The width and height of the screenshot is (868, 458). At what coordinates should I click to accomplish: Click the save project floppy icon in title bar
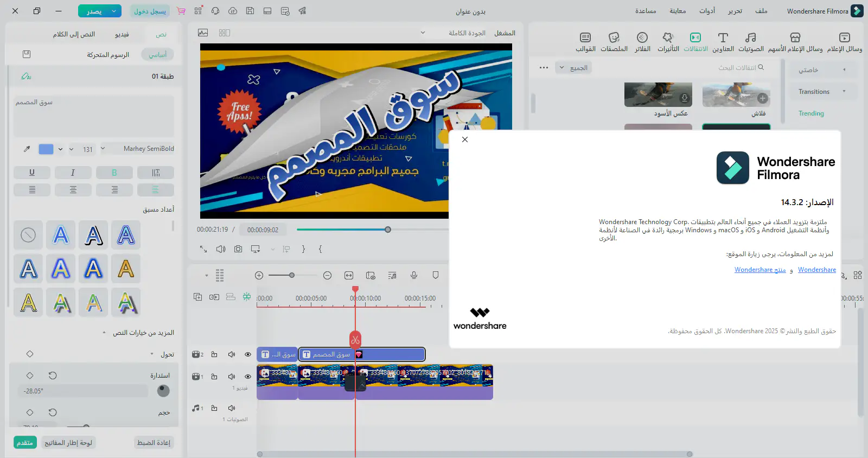(x=250, y=11)
